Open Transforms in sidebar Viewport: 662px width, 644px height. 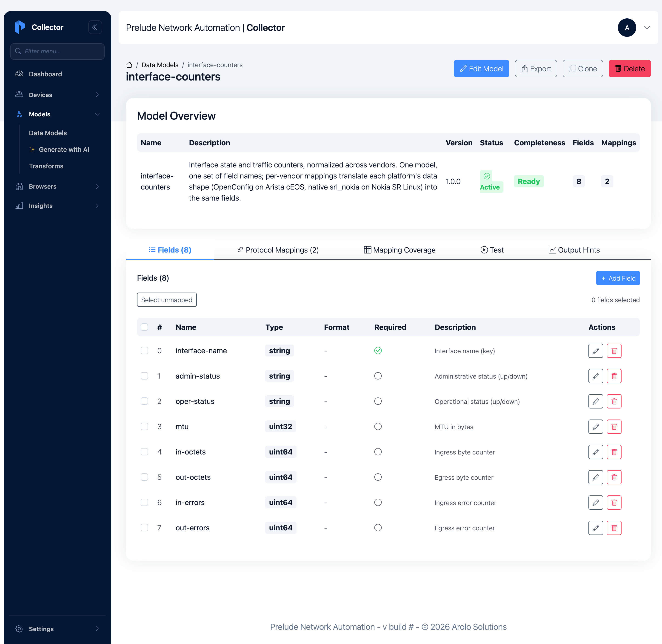(x=46, y=166)
